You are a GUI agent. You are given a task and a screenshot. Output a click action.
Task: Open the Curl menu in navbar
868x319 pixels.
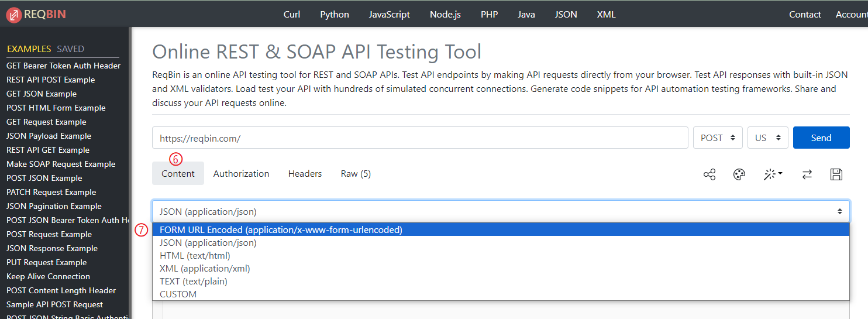pyautogui.click(x=292, y=15)
